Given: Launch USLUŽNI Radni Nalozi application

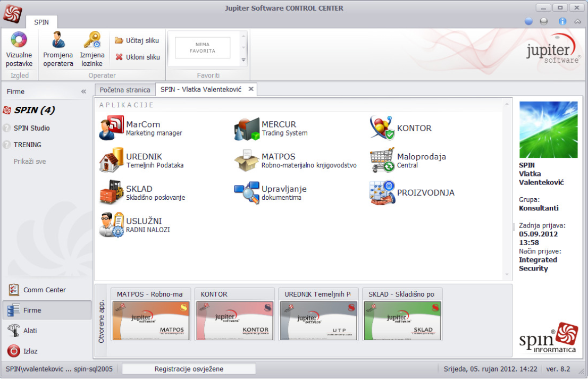Looking at the screenshot, I should click(x=112, y=225).
